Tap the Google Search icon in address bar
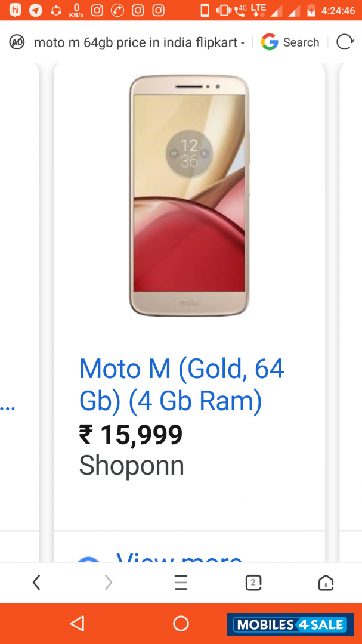 point(269,42)
